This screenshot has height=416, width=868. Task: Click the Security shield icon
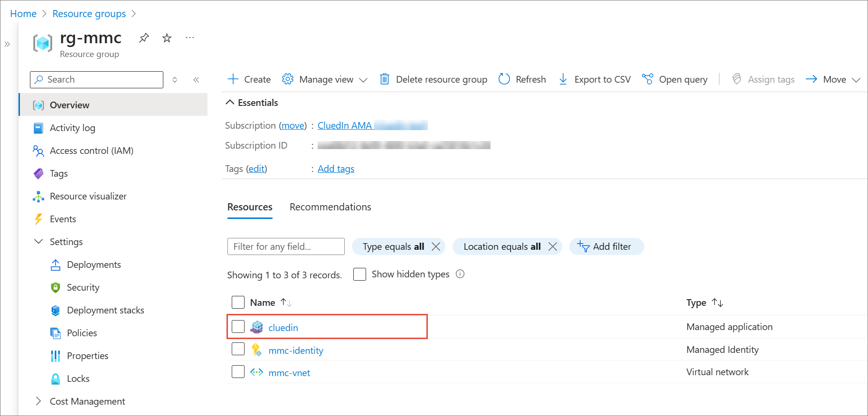56,287
